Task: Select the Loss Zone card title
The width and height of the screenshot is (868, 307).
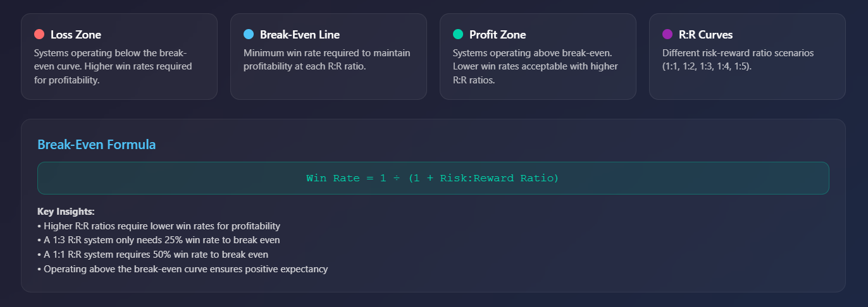Action: click(x=75, y=35)
